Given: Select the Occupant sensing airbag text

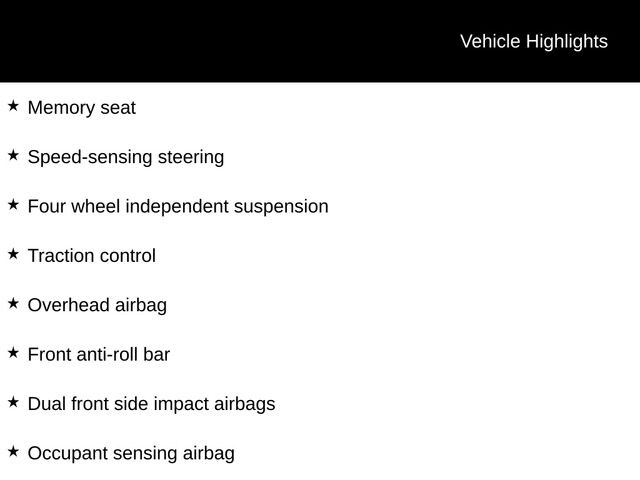Looking at the screenshot, I should [x=131, y=454].
